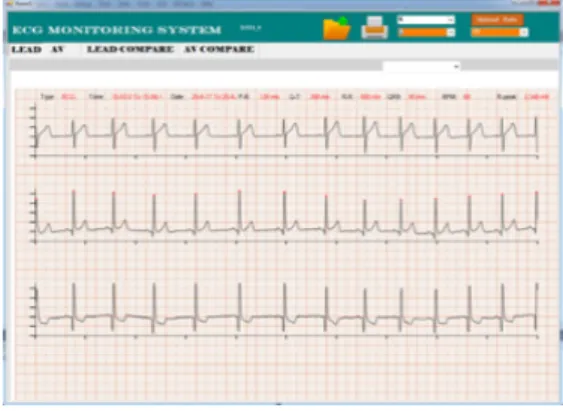Open the orange dropdown under Upload Data button
The width and height of the screenshot is (563, 411).
[x=499, y=32]
